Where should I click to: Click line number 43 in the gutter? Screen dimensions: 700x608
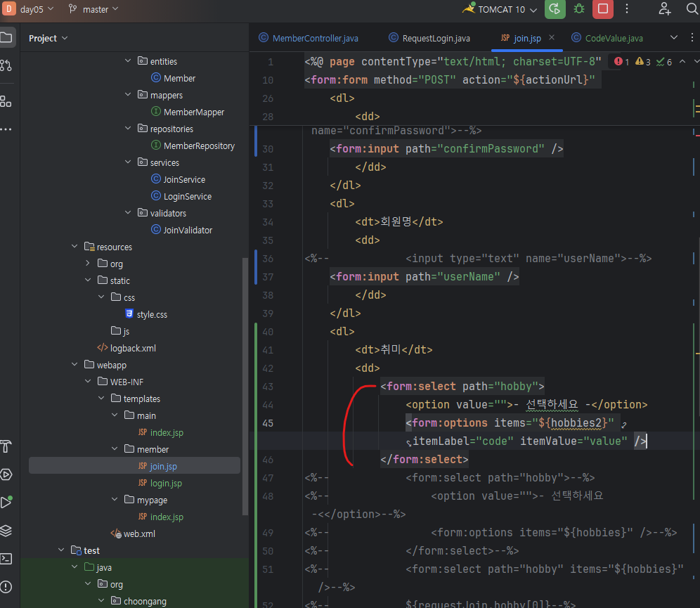(268, 387)
